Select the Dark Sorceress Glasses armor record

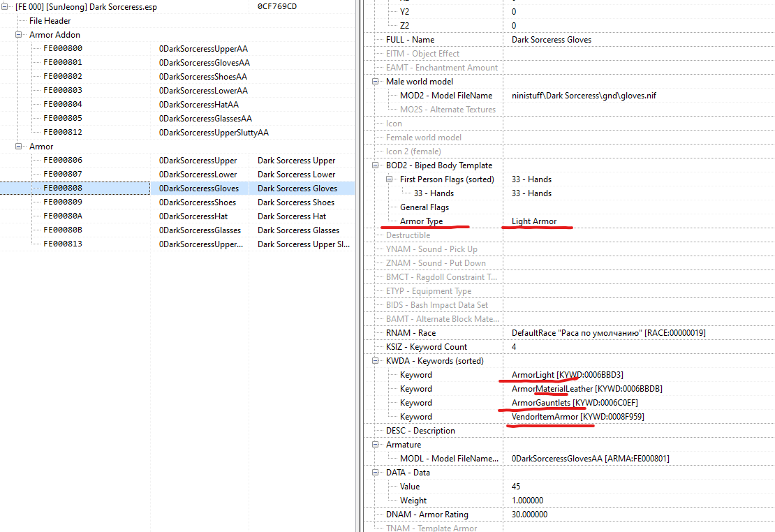177,230
